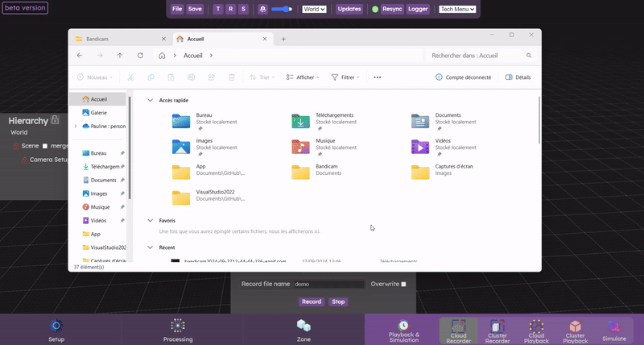Expand the Pauline personal OneDrive node

pos(76,127)
